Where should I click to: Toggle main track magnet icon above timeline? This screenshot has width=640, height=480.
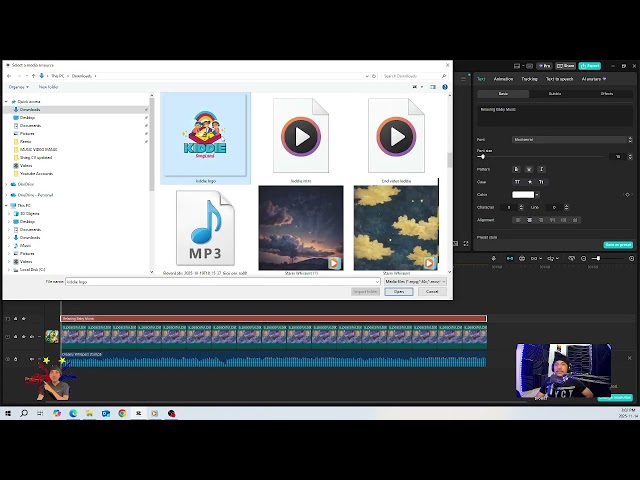pyautogui.click(x=509, y=258)
